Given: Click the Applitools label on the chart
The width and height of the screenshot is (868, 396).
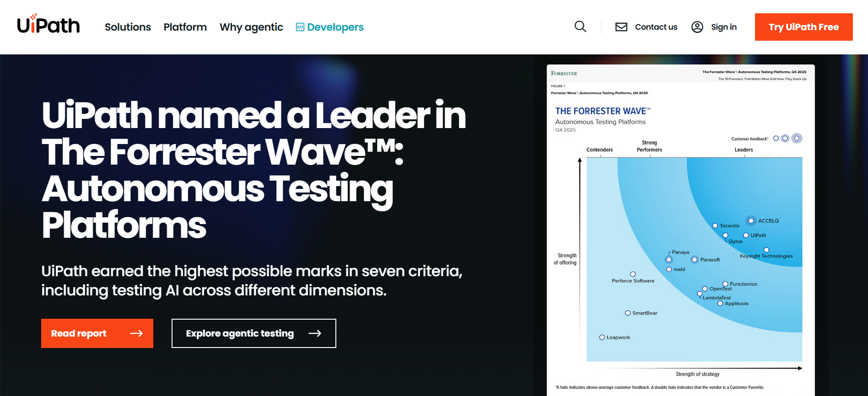Looking at the screenshot, I should pyautogui.click(x=737, y=304).
